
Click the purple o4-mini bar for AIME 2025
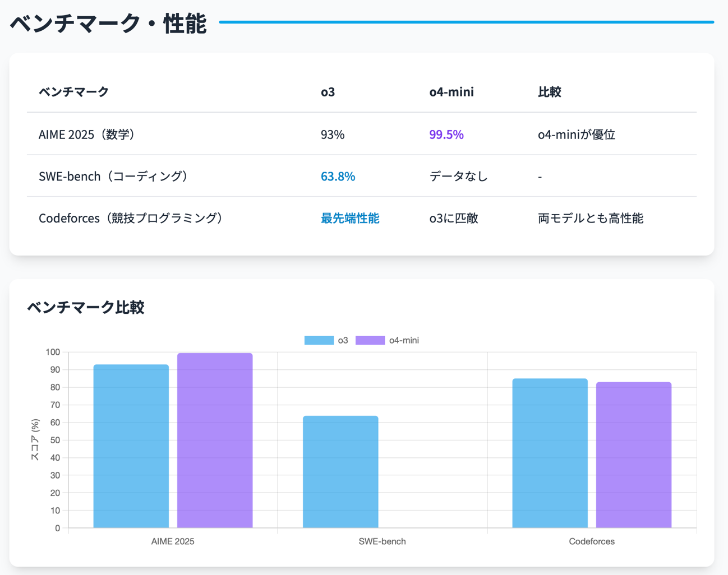(215, 440)
